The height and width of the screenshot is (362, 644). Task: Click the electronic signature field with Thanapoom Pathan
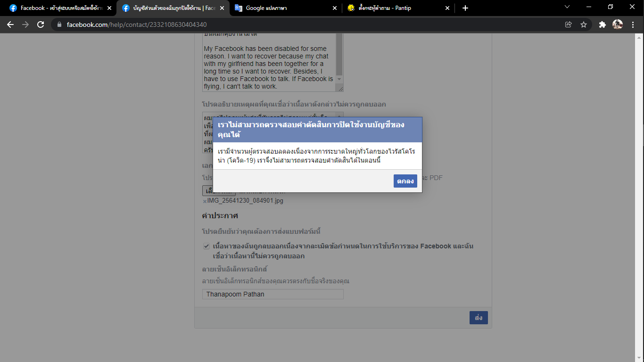[273, 294]
